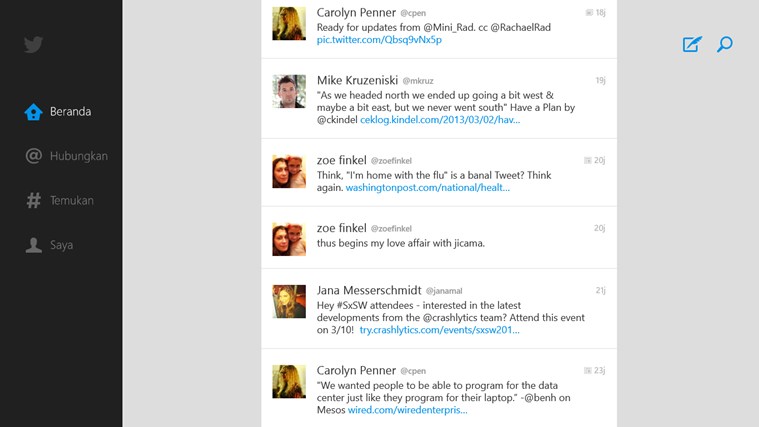The image size is (759, 427).
Task: Click Mike Kruzeniski's profile picture
Action: [289, 91]
